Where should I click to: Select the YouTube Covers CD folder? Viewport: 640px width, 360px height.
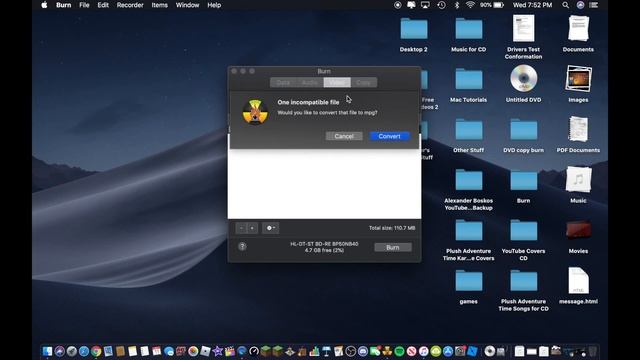click(523, 231)
